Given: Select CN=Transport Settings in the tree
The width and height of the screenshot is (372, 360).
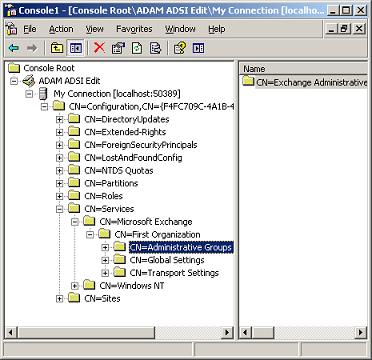Looking at the screenshot, I should click(174, 273).
